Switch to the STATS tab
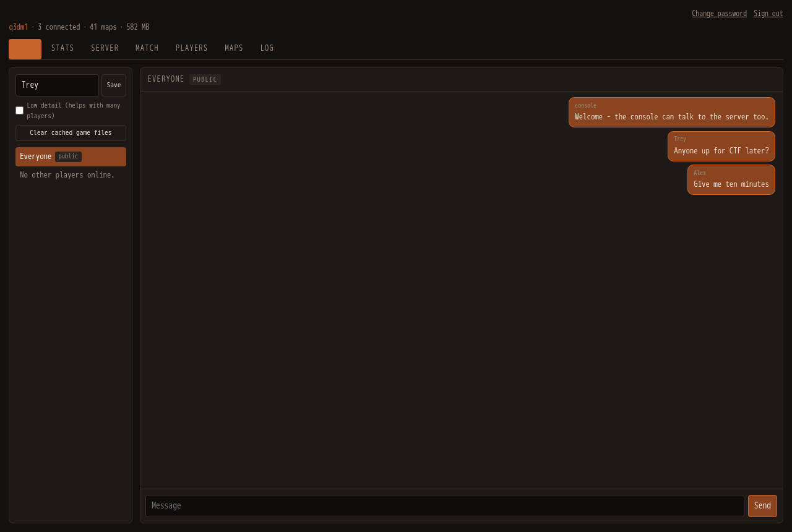The image size is (792, 532). pos(62,49)
